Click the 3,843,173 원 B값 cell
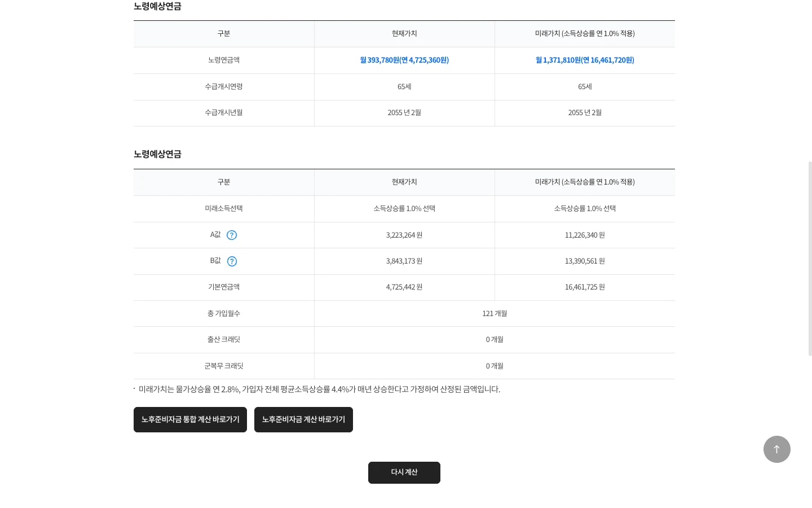Screen dimensions: 812x508 pyautogui.click(x=404, y=261)
